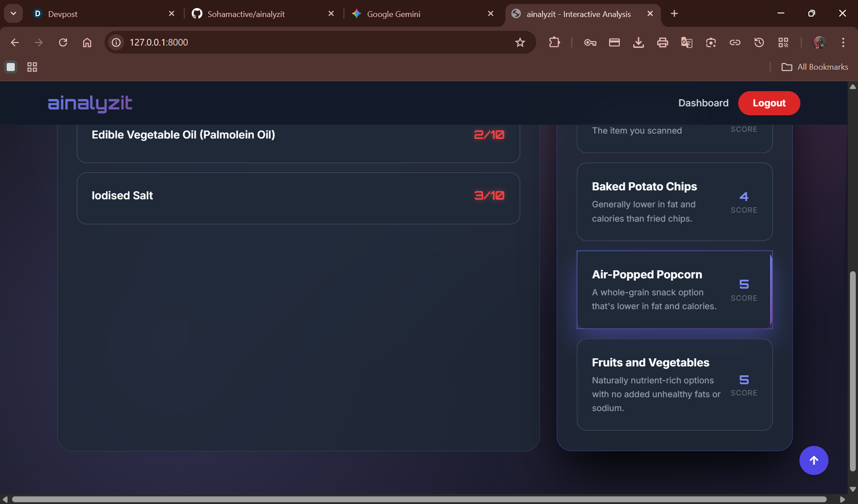Click the print icon in toolbar

662,42
